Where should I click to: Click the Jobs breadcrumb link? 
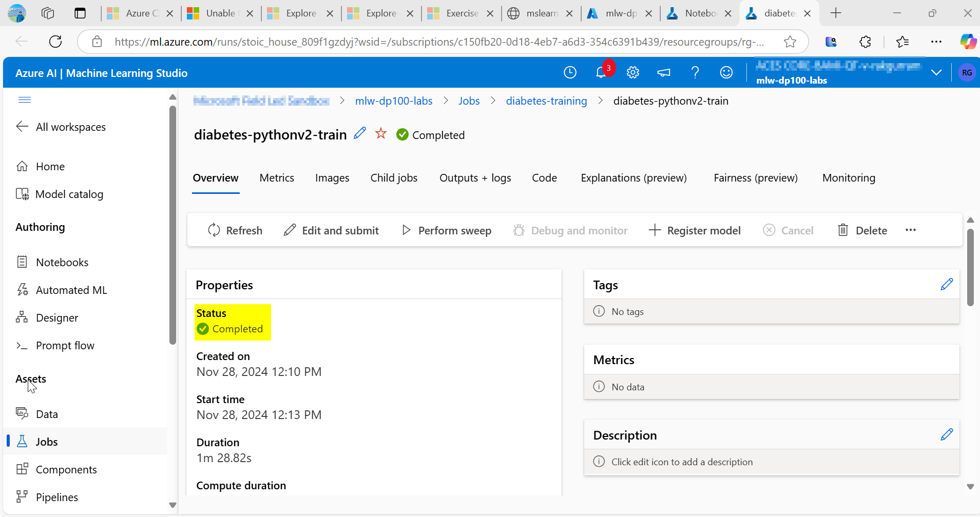(x=469, y=101)
